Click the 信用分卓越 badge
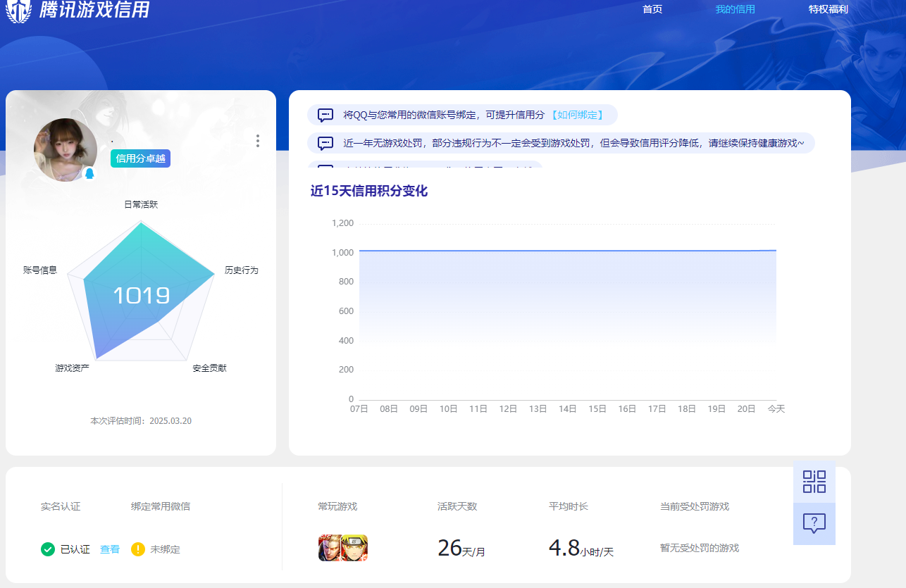The height and width of the screenshot is (588, 906). point(141,158)
